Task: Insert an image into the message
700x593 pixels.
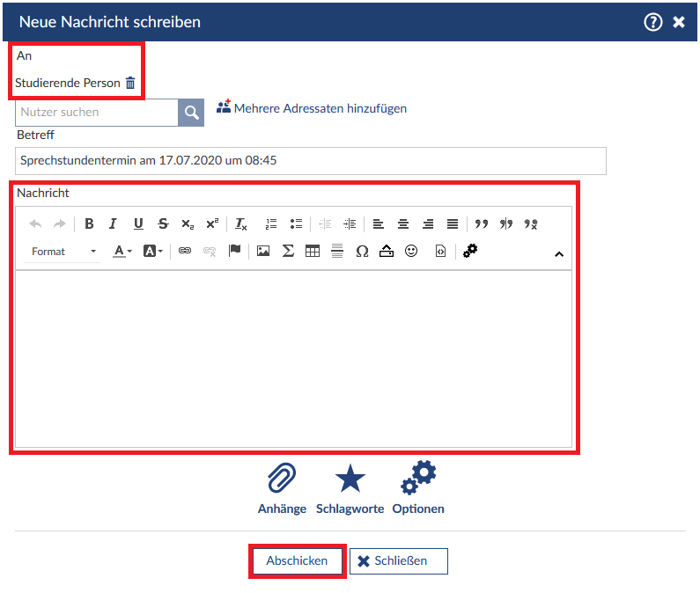Action: tap(263, 252)
